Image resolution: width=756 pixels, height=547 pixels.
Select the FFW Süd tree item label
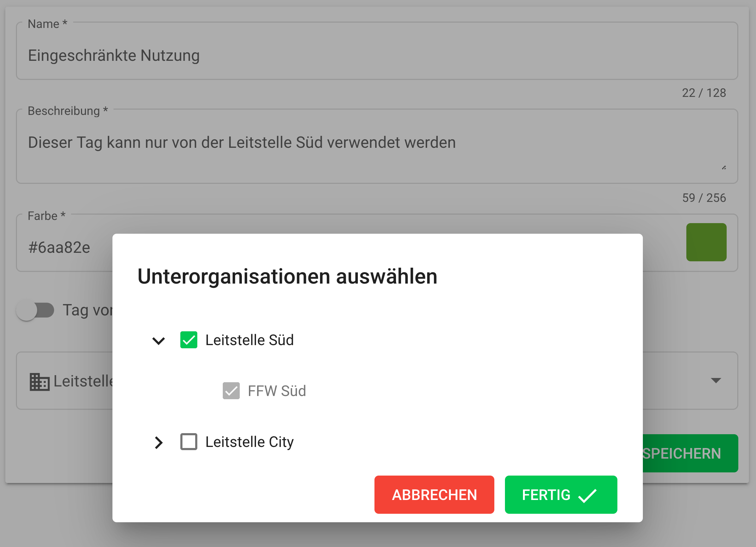click(277, 391)
